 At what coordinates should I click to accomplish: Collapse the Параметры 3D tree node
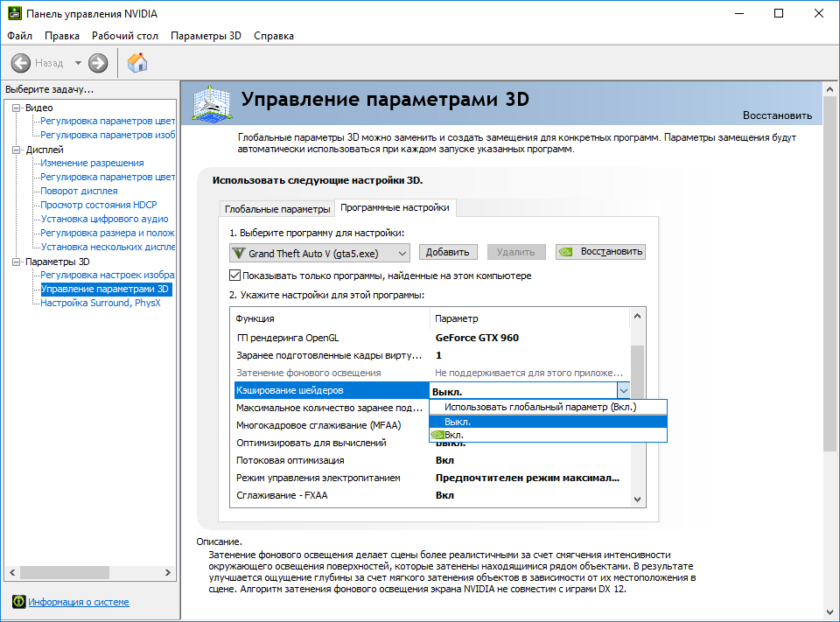click(16, 262)
